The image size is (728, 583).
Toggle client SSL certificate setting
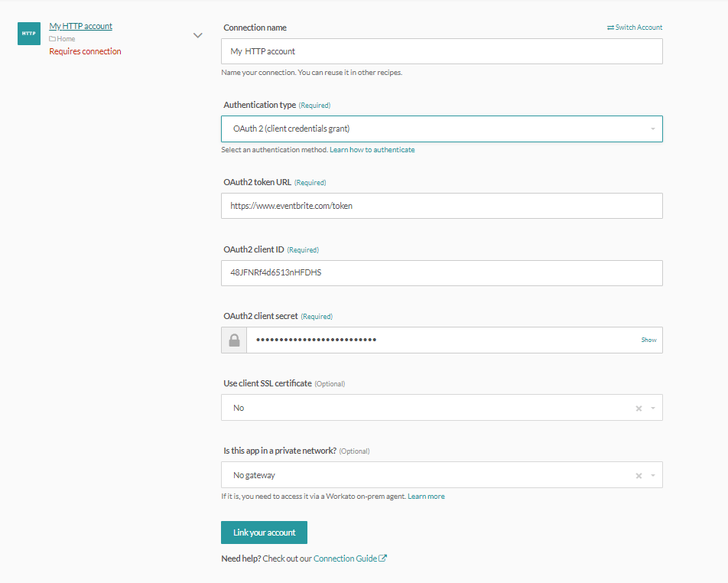pos(441,408)
